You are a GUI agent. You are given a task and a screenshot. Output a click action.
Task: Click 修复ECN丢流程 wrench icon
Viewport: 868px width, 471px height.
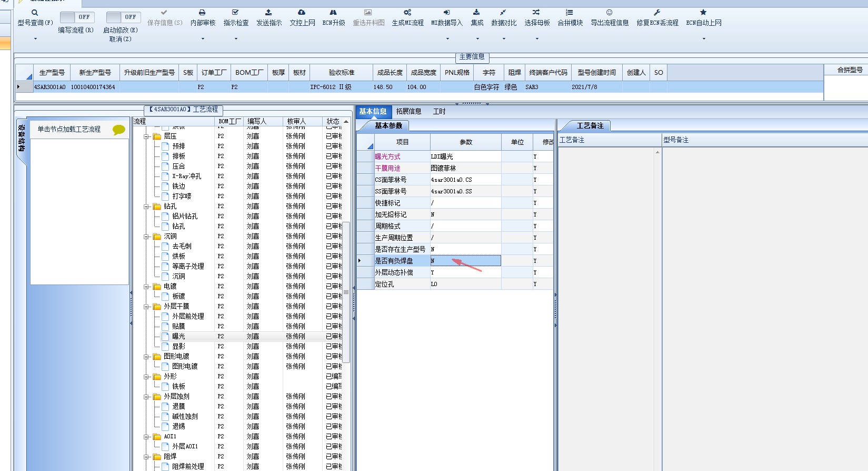657,12
